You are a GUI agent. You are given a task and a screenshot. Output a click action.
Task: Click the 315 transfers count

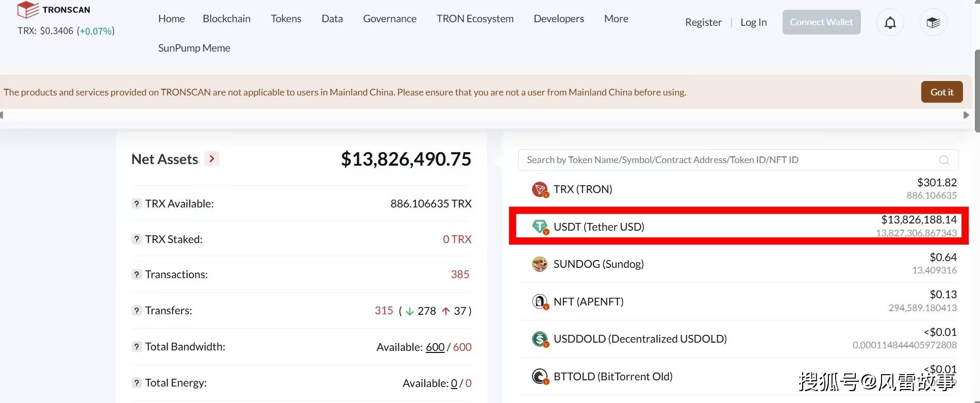coord(384,311)
